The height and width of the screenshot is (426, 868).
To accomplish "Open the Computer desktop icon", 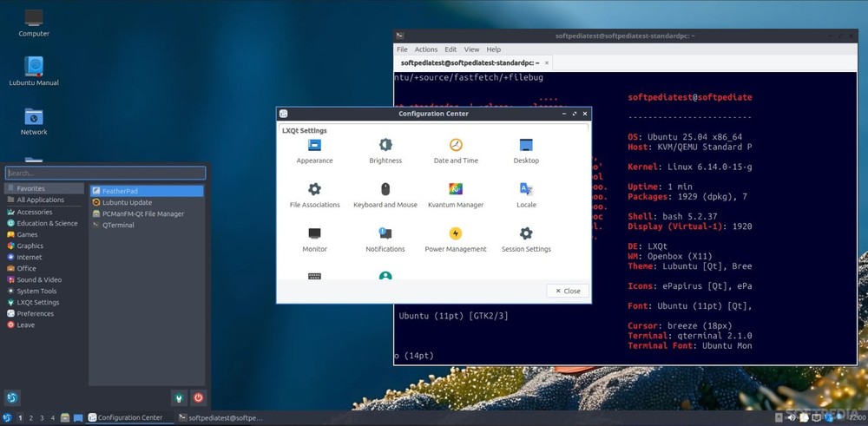I will click(34, 23).
